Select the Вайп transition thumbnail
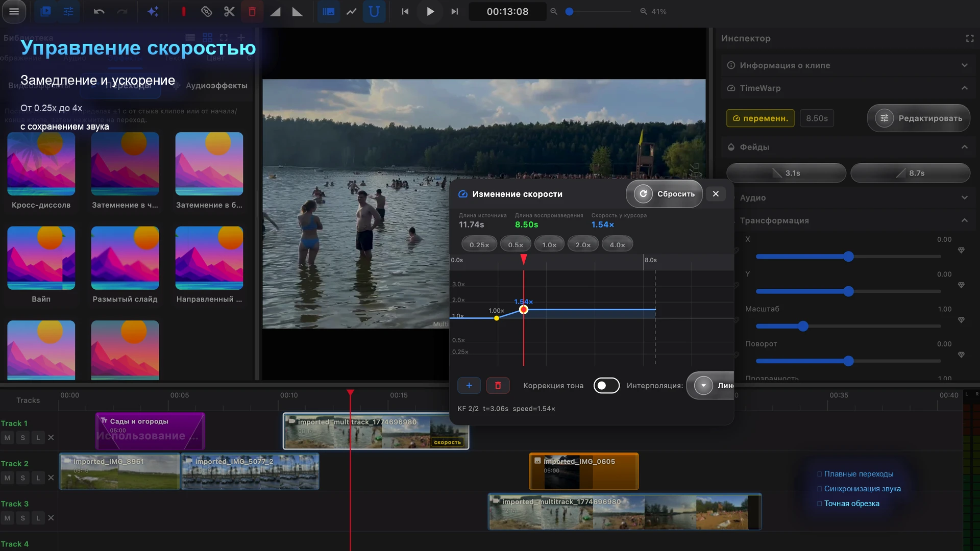 pyautogui.click(x=41, y=258)
